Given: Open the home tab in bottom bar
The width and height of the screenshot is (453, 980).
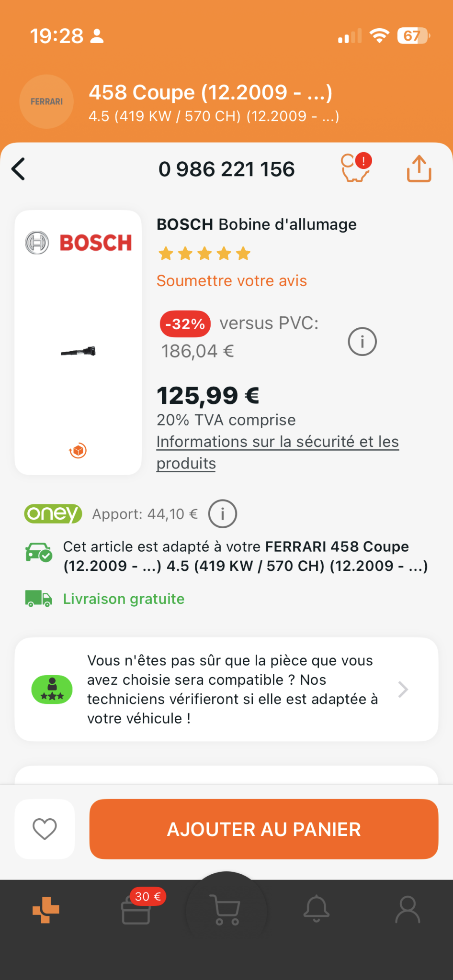Looking at the screenshot, I should tap(46, 910).
